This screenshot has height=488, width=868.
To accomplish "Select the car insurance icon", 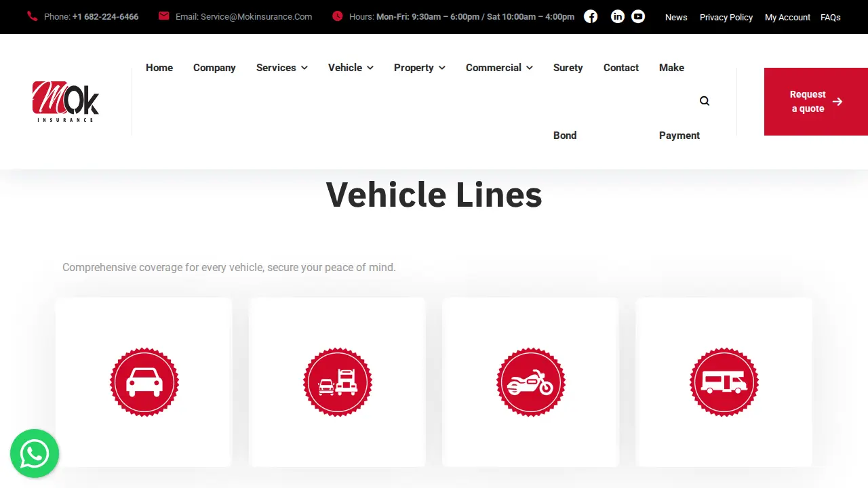I will click(x=144, y=382).
